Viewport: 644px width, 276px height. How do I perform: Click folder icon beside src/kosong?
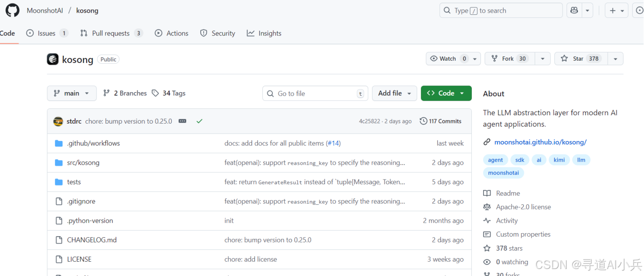59,162
